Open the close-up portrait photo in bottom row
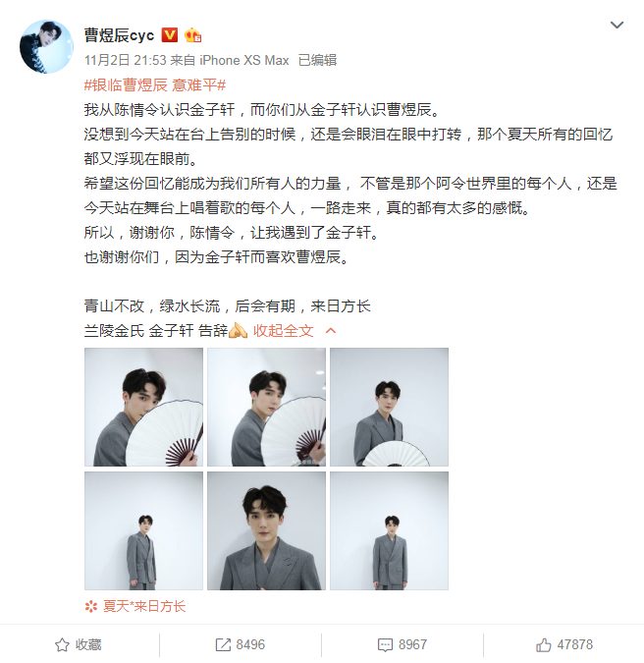 click(266, 530)
